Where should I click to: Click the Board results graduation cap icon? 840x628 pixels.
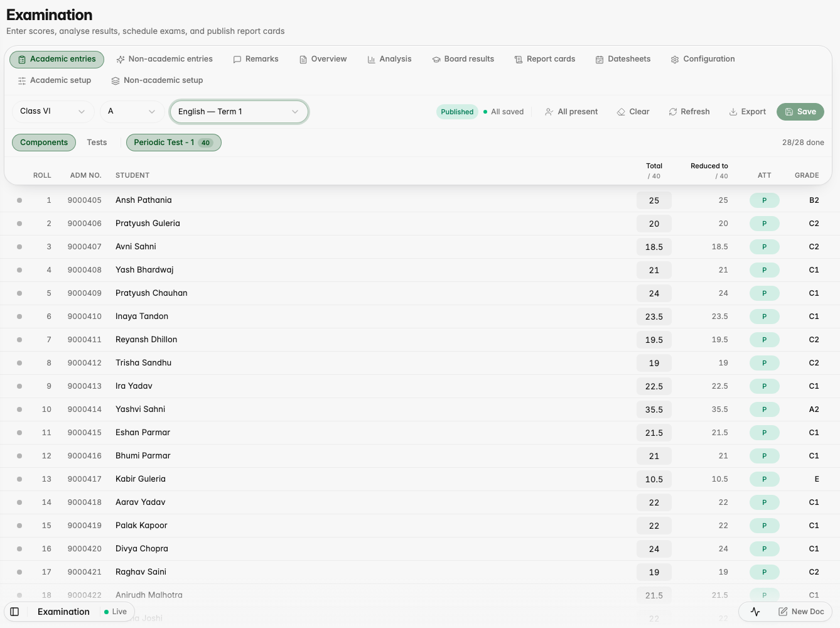pyautogui.click(x=436, y=60)
